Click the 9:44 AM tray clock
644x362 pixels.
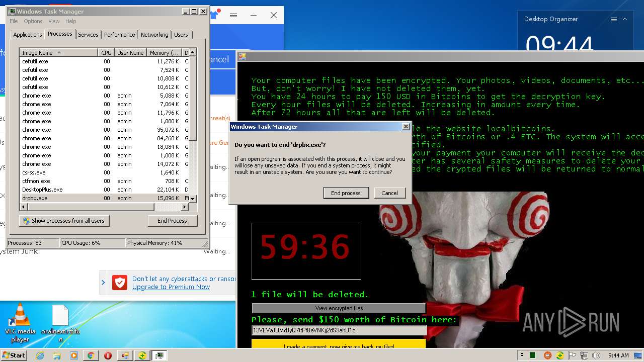point(618,355)
